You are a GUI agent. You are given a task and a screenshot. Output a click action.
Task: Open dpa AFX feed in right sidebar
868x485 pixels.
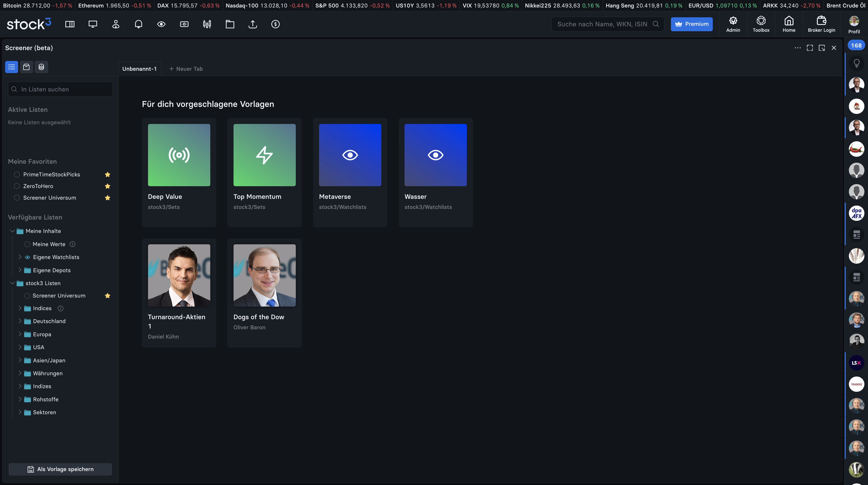pyautogui.click(x=857, y=213)
